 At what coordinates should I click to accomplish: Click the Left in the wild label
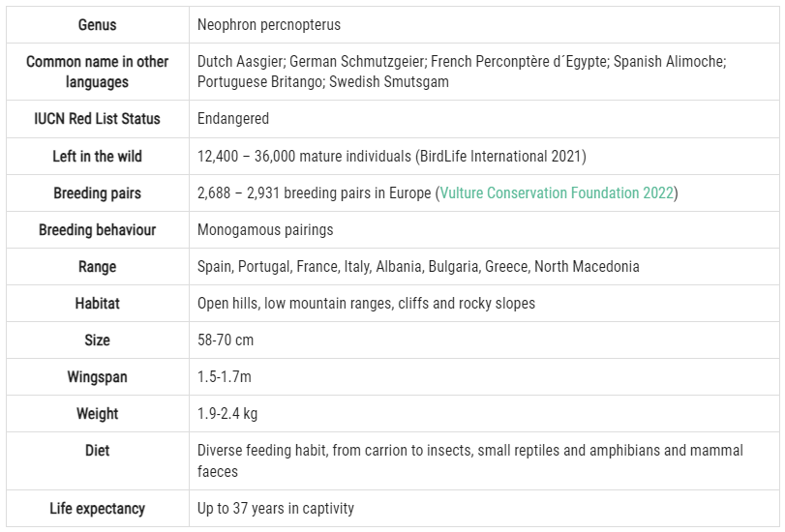tap(97, 156)
